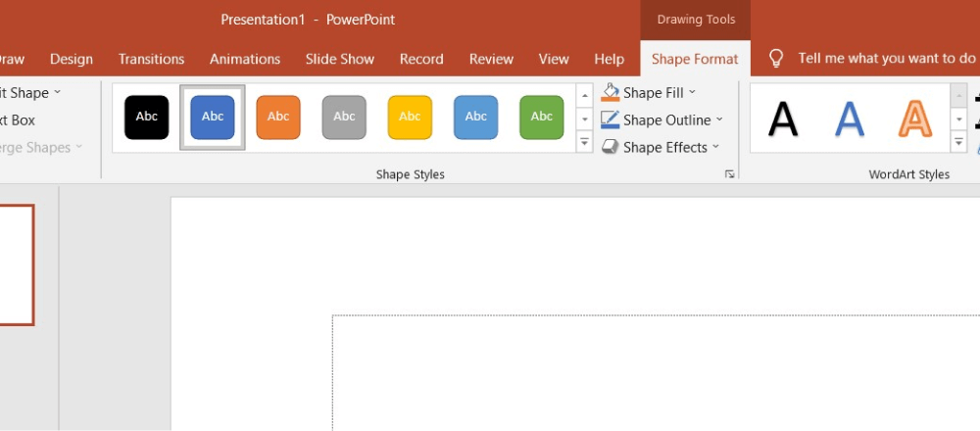Select the orange outlined WordArt style A
980x431 pixels.
pyautogui.click(x=915, y=119)
